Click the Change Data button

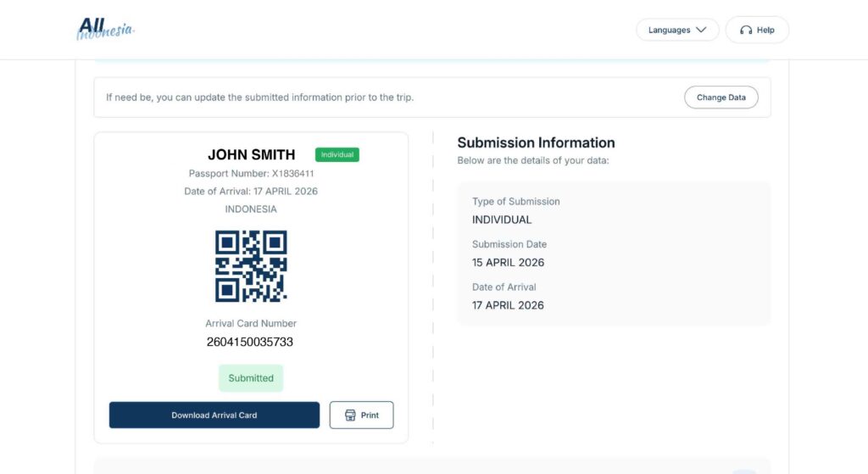click(x=721, y=98)
